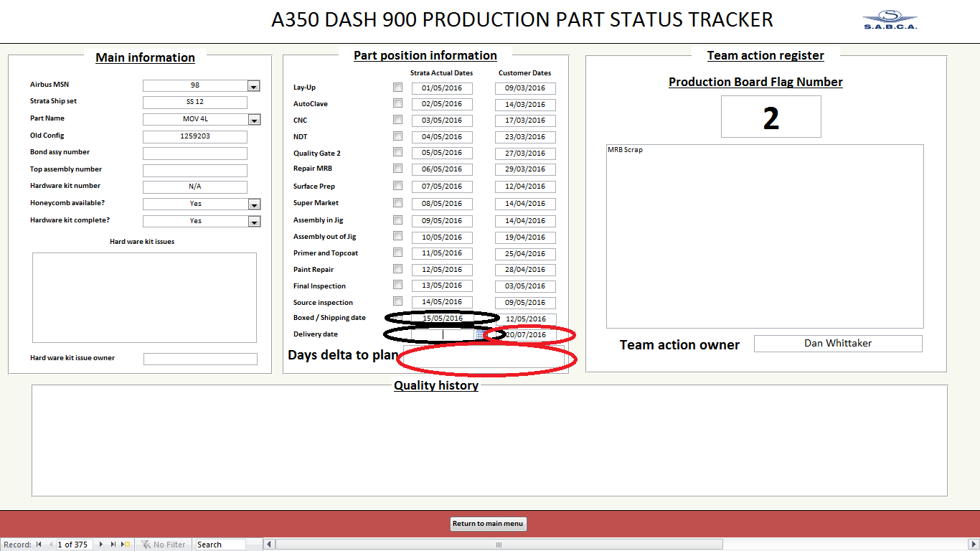The image size is (980, 551).
Task: Check the Source inspection checkbox
Action: [397, 301]
